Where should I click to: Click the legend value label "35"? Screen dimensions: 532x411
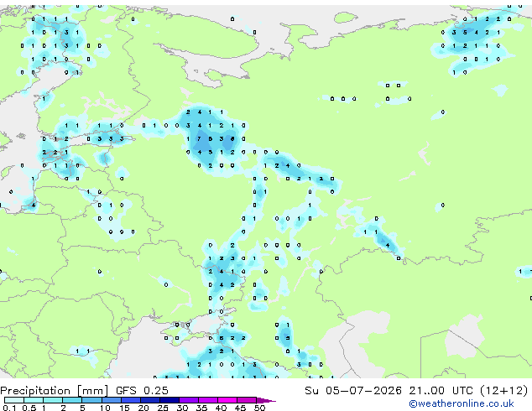click(x=201, y=408)
